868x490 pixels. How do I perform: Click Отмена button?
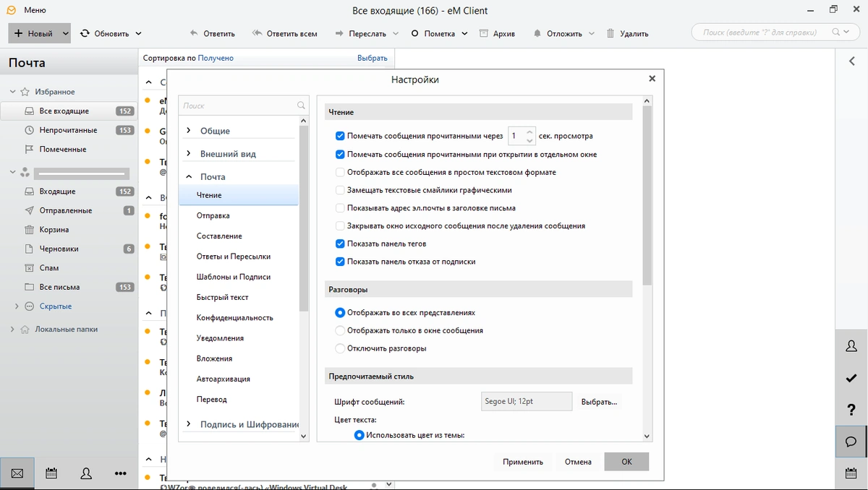coord(578,462)
